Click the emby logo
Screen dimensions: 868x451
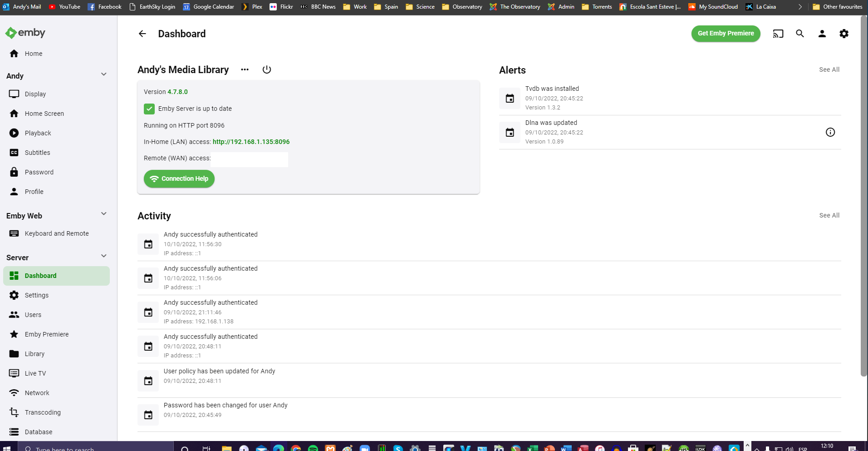click(x=25, y=33)
